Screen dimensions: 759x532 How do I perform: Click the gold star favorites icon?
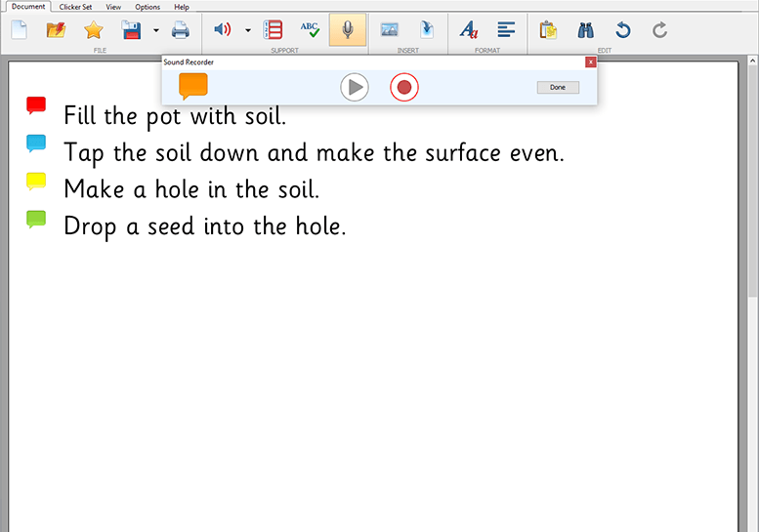pos(94,30)
